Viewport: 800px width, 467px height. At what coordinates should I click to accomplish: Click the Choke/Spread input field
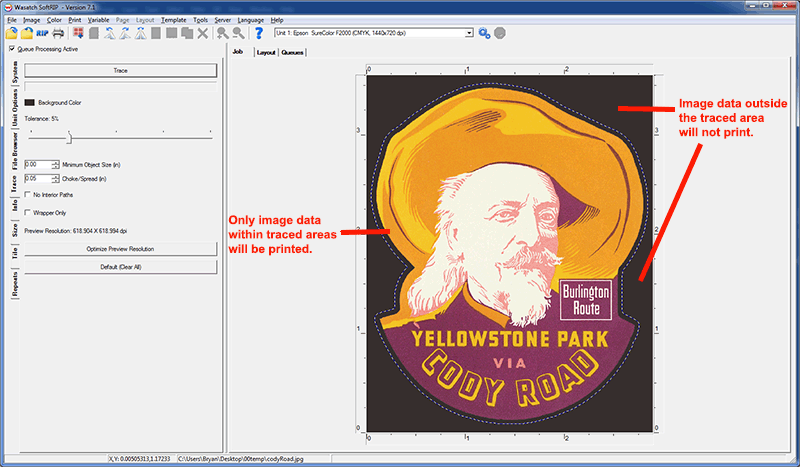coord(38,179)
